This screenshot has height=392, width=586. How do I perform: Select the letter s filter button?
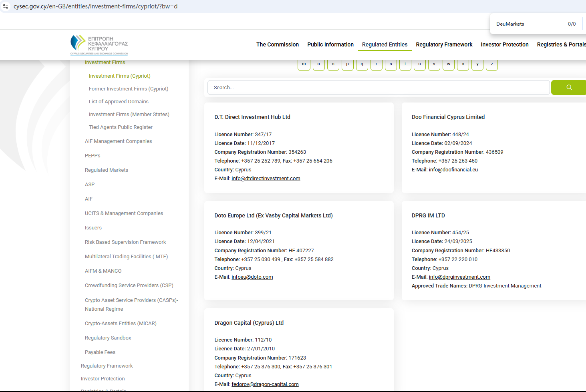391,64
